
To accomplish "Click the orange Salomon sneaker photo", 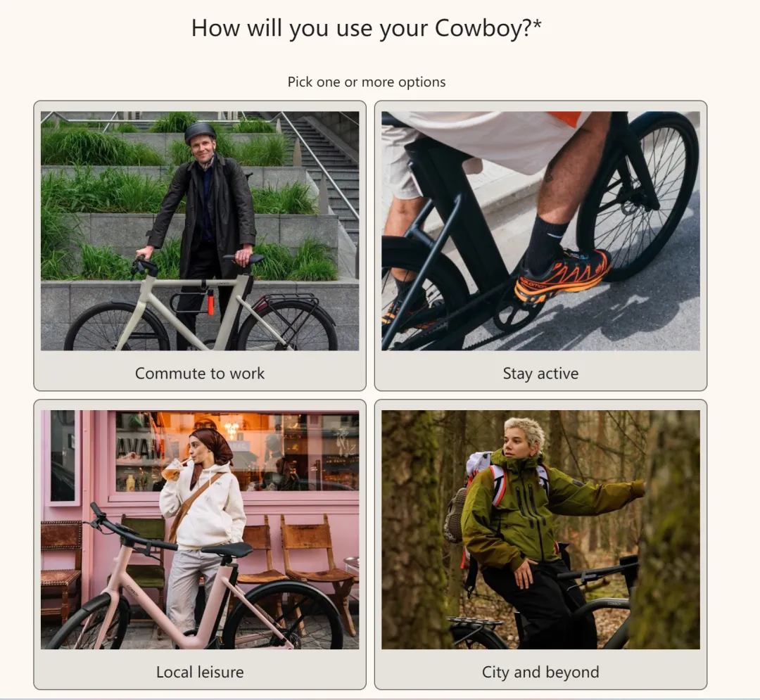I will [x=540, y=231].
